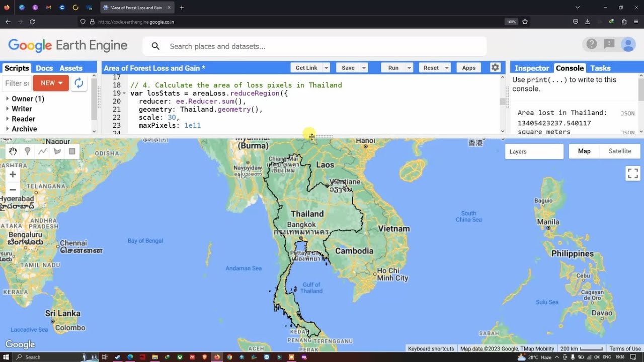Open Firefox hamburger application menu
The image size is (644, 362).
click(x=636, y=22)
